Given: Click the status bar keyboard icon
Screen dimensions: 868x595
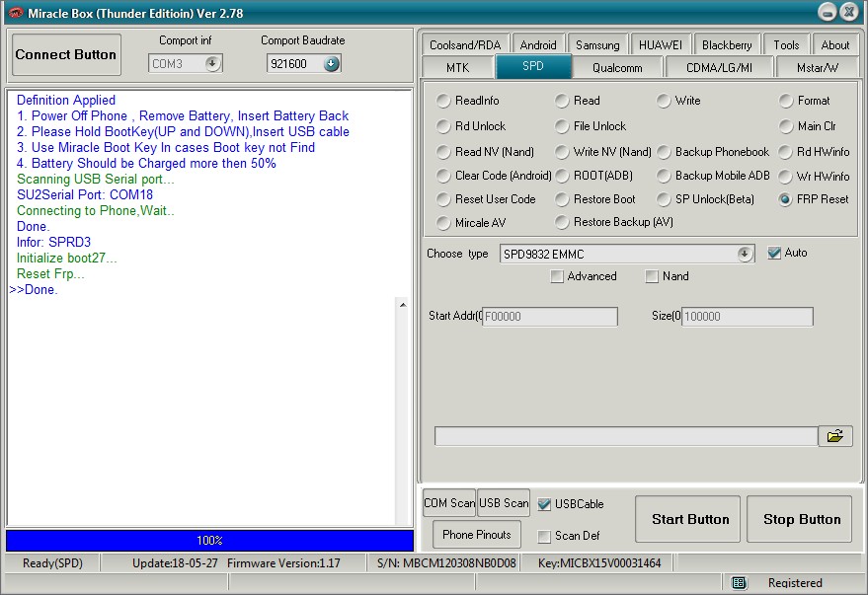Looking at the screenshot, I should click(739, 582).
